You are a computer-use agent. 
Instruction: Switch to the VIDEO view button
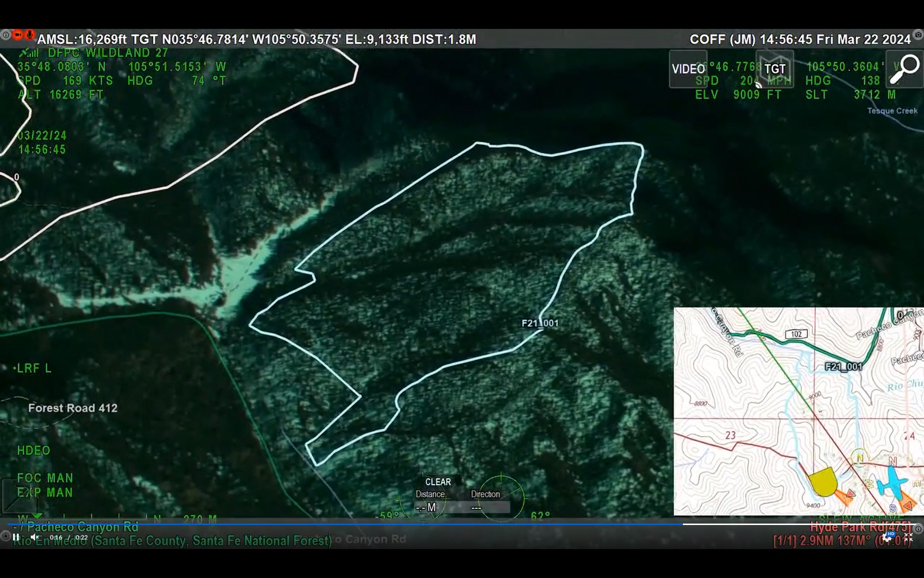point(688,69)
